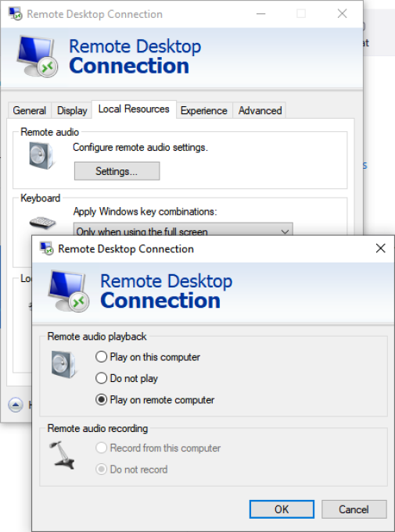Screen dimensions: 395x532
Task: Open remote audio Settings button
Action: (x=117, y=171)
